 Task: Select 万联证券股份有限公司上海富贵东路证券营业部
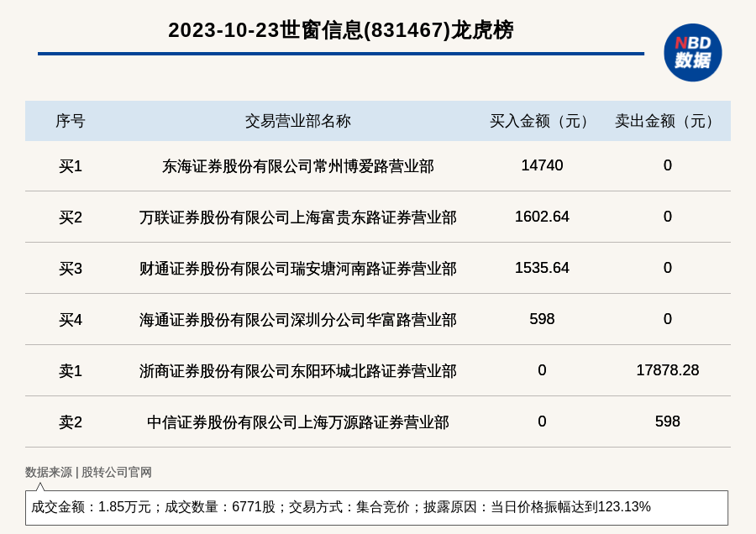(298, 217)
